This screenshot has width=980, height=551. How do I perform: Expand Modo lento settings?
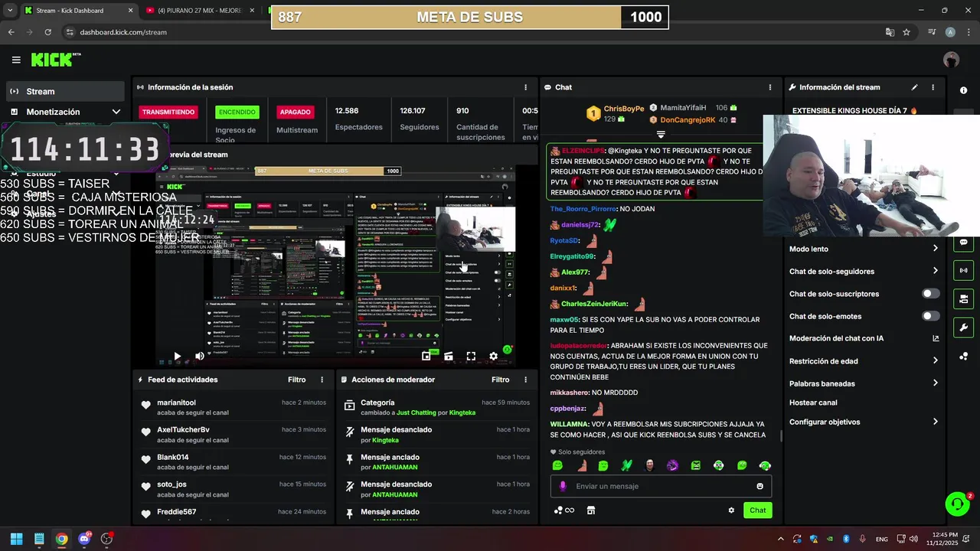point(936,249)
